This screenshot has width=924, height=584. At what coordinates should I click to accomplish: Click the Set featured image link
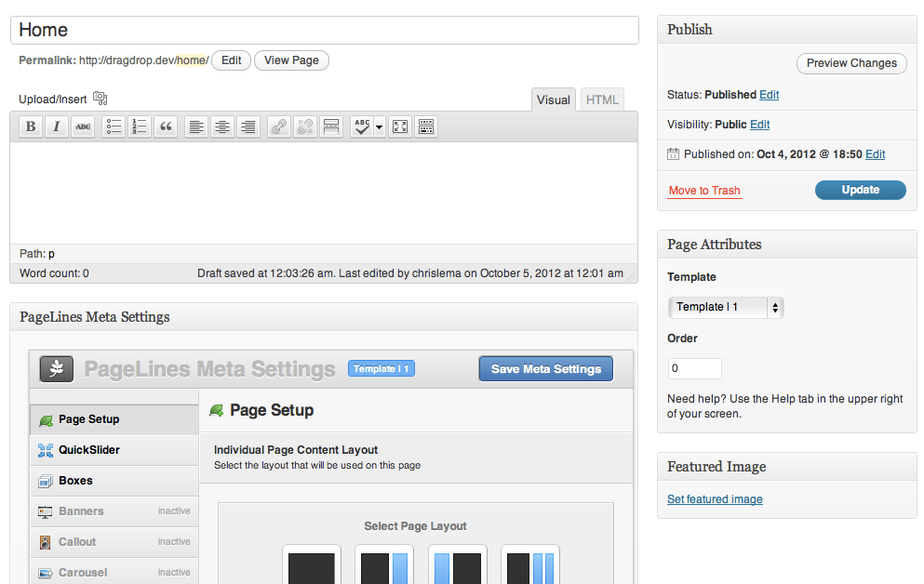715,499
